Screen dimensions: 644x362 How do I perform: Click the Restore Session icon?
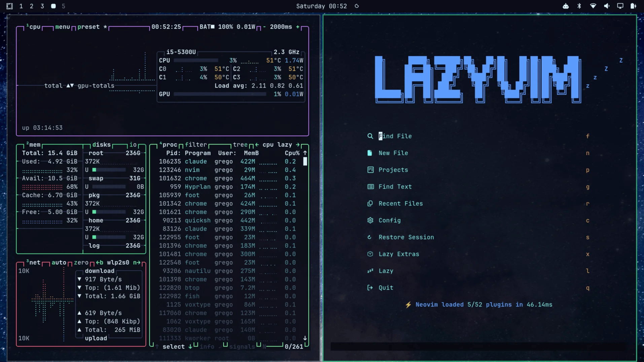point(369,237)
